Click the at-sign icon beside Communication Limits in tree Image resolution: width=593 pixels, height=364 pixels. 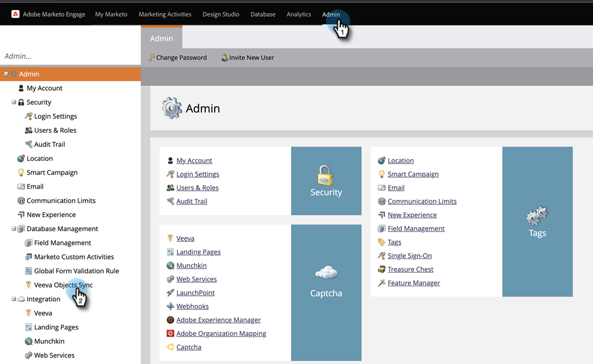21,201
